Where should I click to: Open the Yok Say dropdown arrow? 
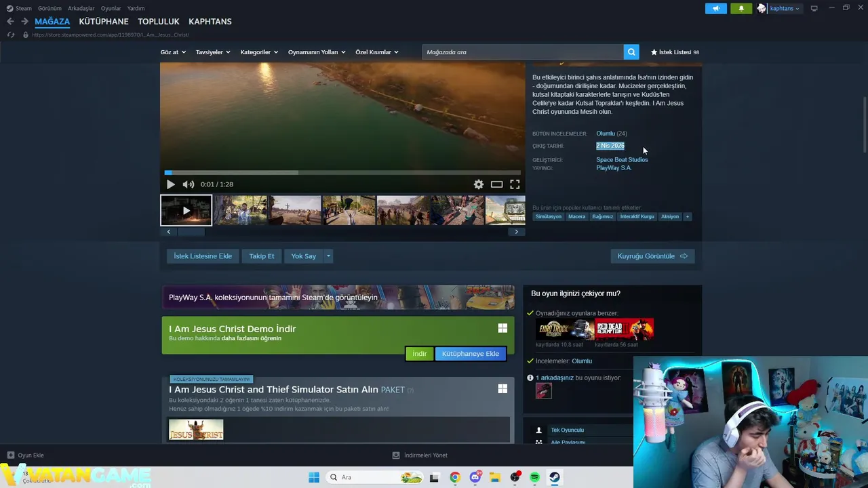point(328,256)
